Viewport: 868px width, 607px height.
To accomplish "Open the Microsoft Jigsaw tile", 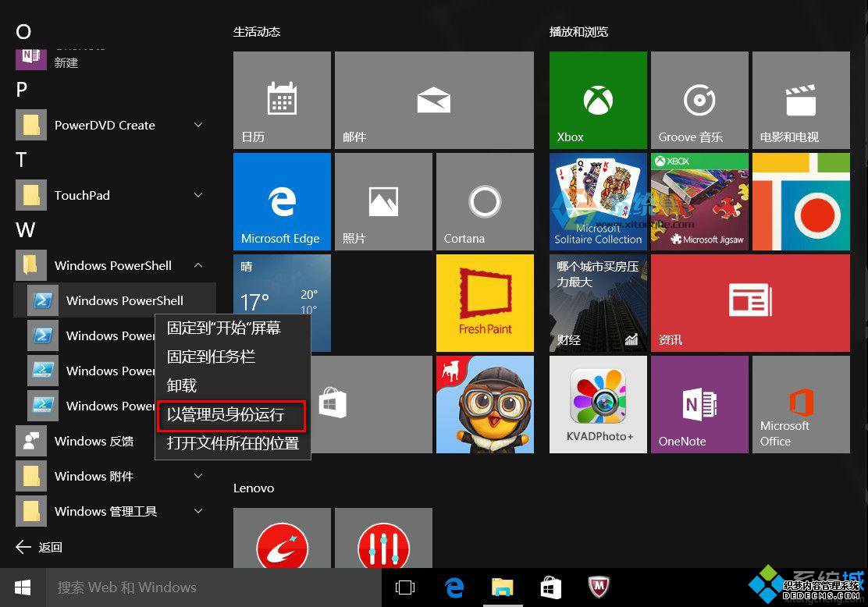I will [699, 201].
